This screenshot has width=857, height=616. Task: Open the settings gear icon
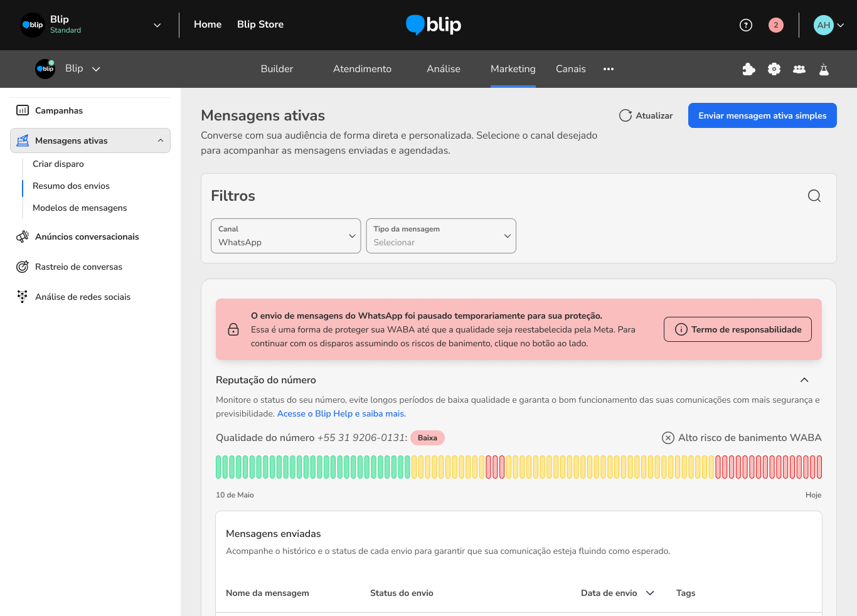[x=774, y=69]
